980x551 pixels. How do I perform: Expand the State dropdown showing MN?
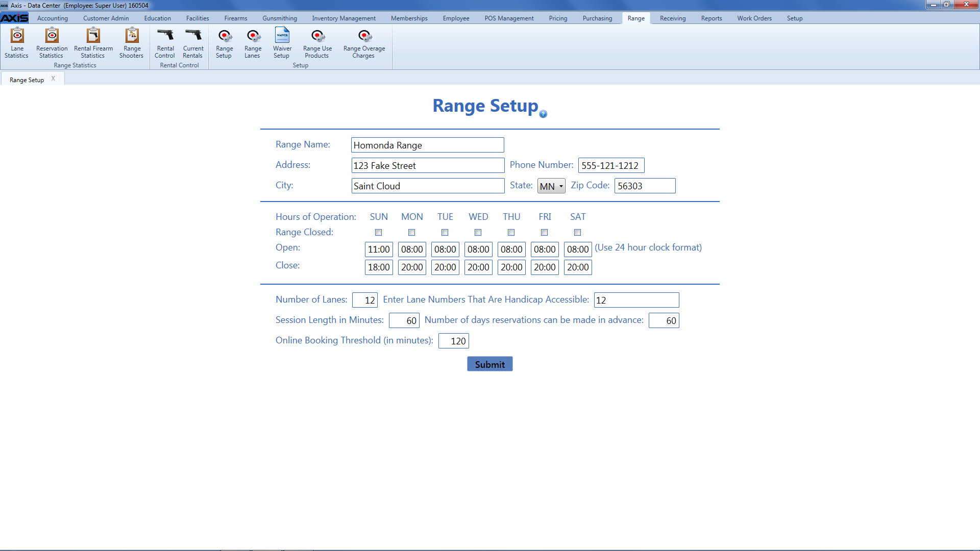(x=551, y=186)
